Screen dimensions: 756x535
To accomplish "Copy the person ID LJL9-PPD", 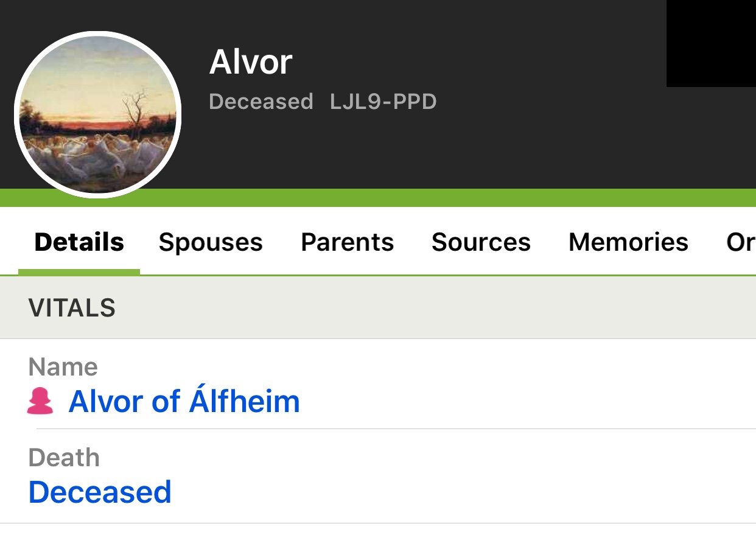I will (383, 102).
